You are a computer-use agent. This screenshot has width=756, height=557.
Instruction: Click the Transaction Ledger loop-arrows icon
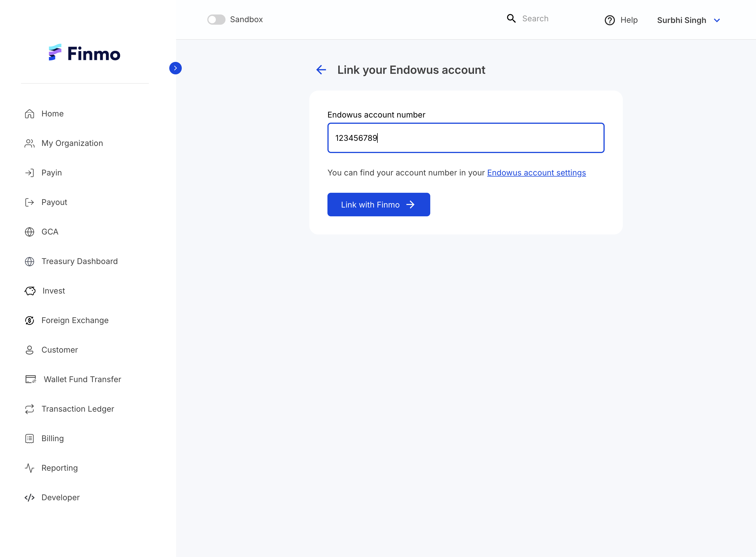point(29,409)
